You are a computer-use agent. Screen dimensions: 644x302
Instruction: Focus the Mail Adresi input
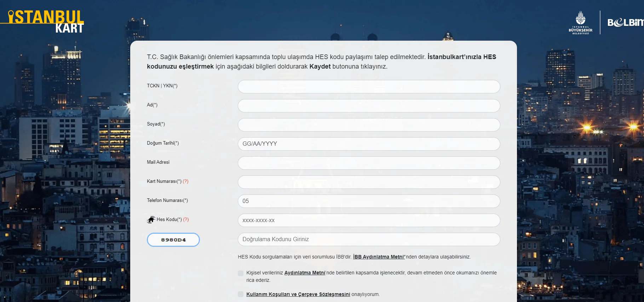pyautogui.click(x=369, y=163)
